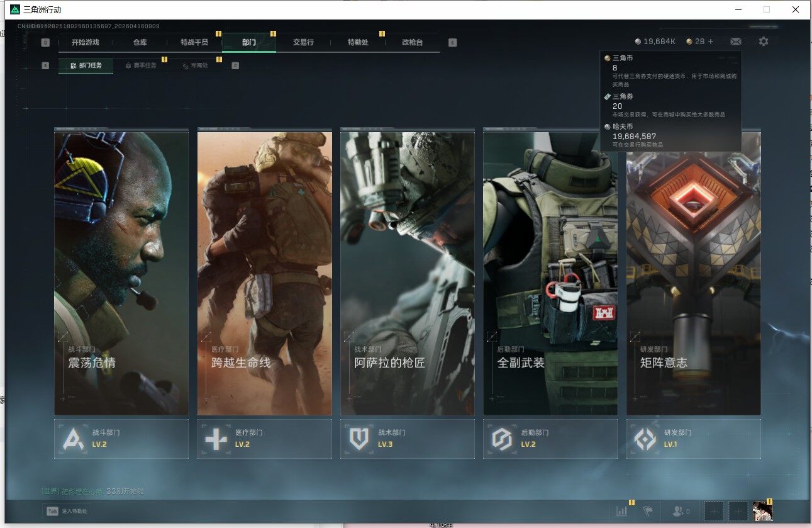
Task: Click the 研发部门 LV.1 label
Action: click(671, 444)
